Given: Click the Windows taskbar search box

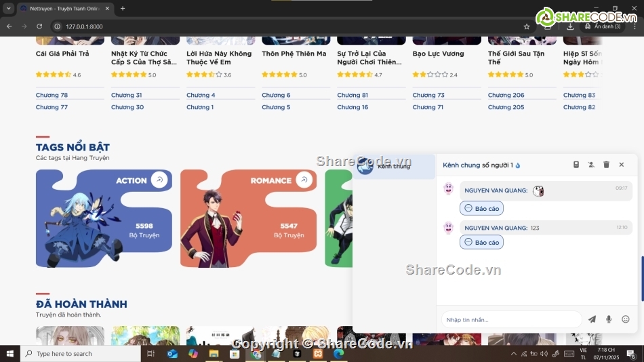Looking at the screenshot, I should pos(81,354).
